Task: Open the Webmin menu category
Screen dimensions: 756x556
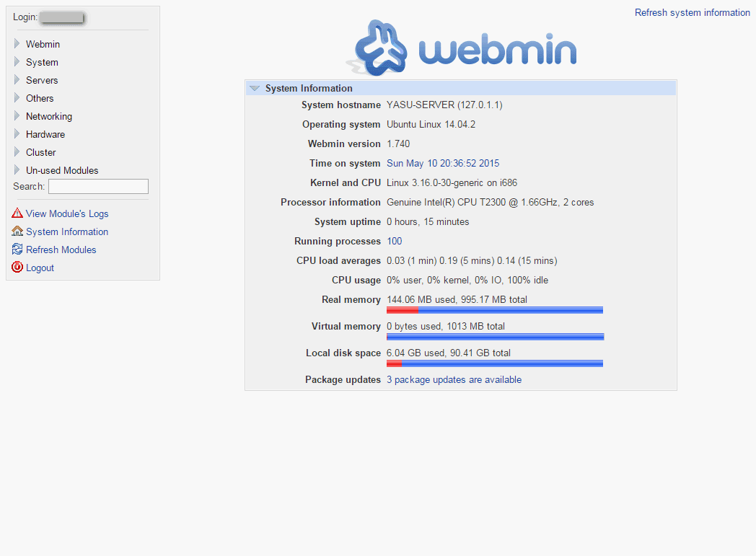Action: [43, 44]
